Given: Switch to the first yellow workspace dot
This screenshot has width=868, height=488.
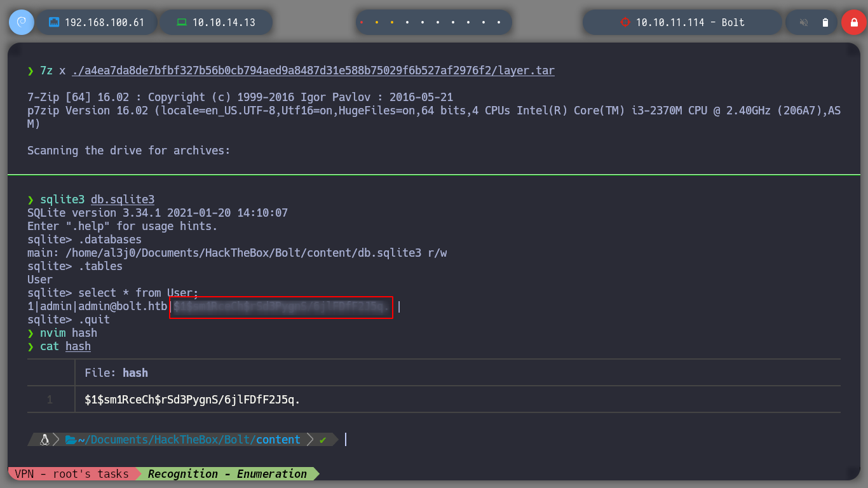Looking at the screenshot, I should coord(377,22).
